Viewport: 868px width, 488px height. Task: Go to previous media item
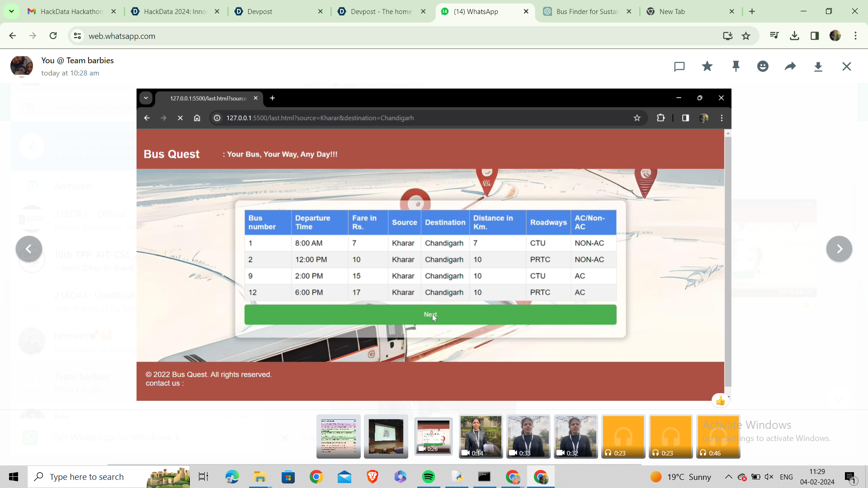coord(28,249)
